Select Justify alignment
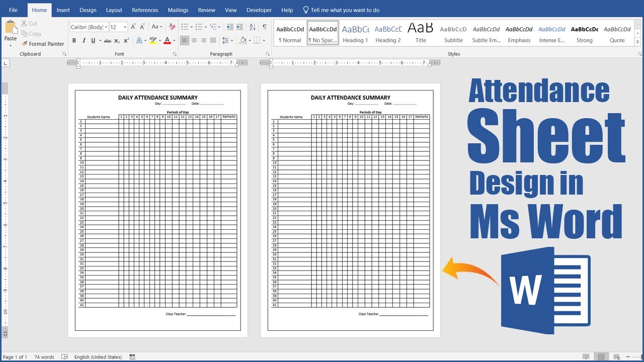Screen dimensions: 644x362 point(213,41)
